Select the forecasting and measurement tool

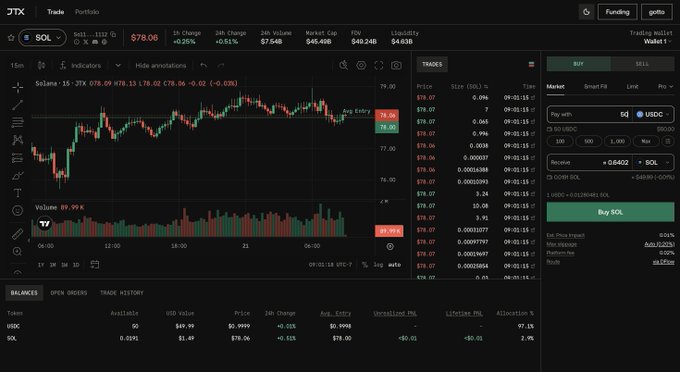coord(17,158)
